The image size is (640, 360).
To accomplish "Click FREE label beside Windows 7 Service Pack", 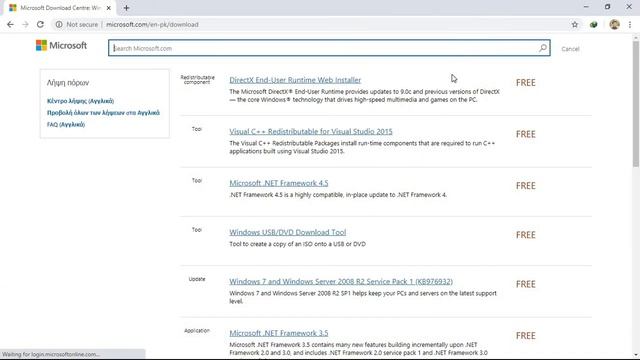I will 526,284.
